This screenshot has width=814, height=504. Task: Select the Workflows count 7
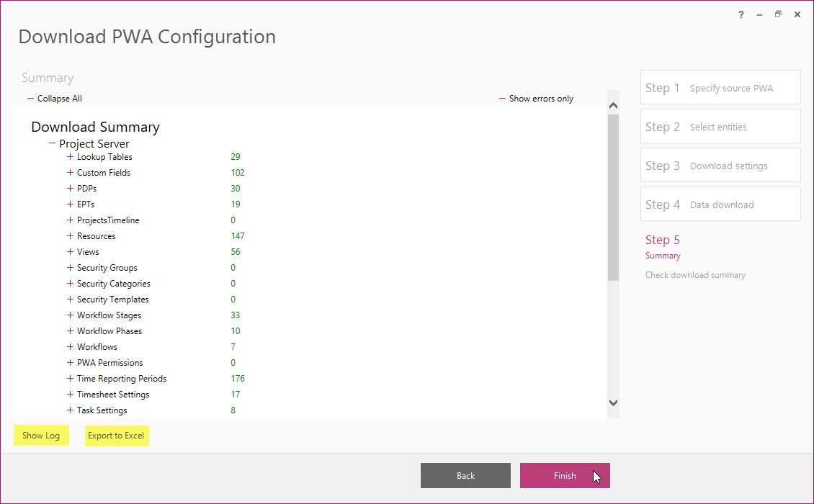click(x=233, y=347)
